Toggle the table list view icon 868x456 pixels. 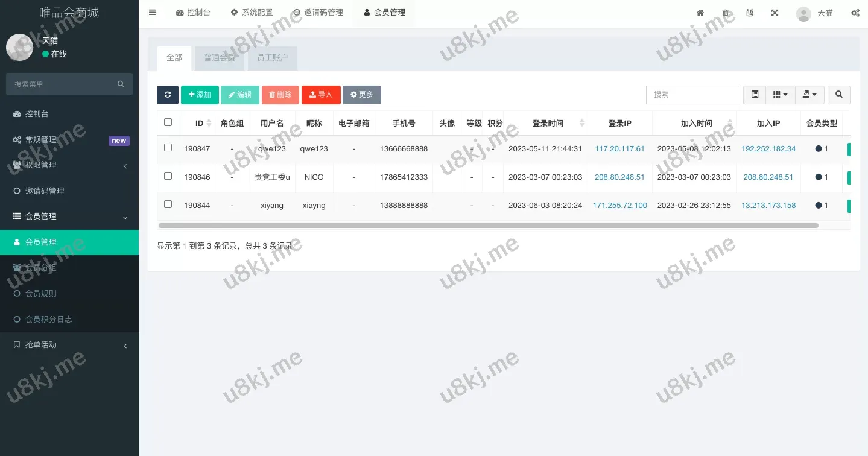click(x=755, y=95)
